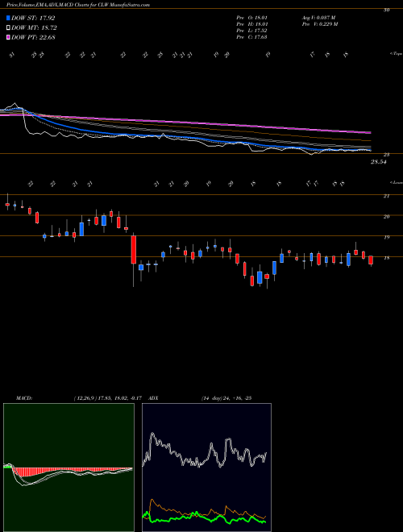Click the '30' top axis label
Viewport: 403px width, 532px height.
point(386,10)
